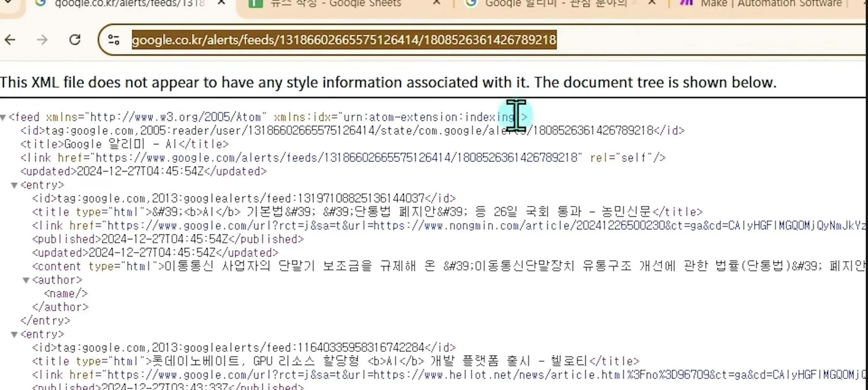
Task: Close the google.co.kr/alerts/feeds tab
Action: [221, 3]
